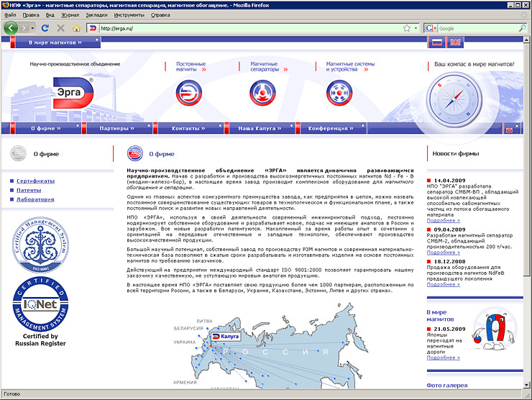This screenshot has height=400, width=532.
Task: Click Подробнее under the 14.04.2009 news
Action: 443,220
